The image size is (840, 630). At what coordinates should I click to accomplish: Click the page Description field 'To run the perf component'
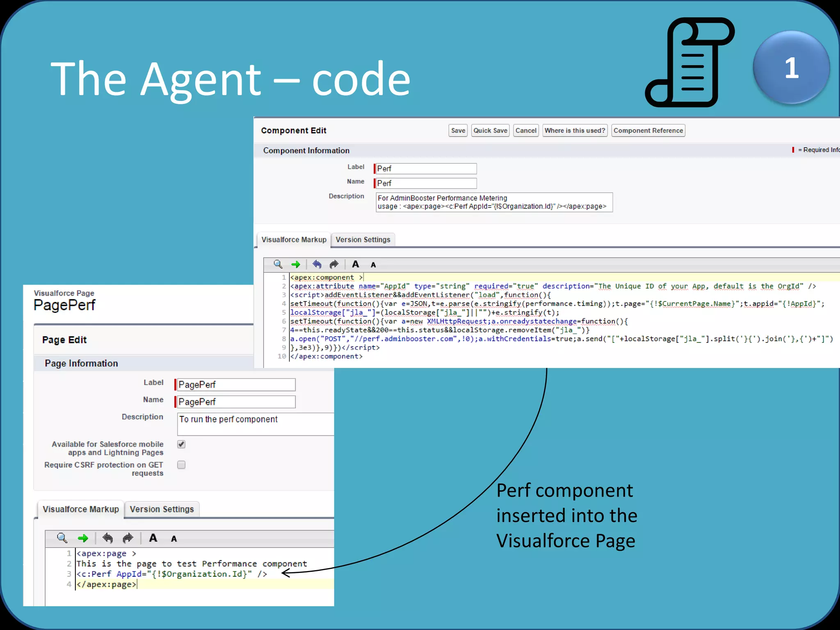point(256,424)
